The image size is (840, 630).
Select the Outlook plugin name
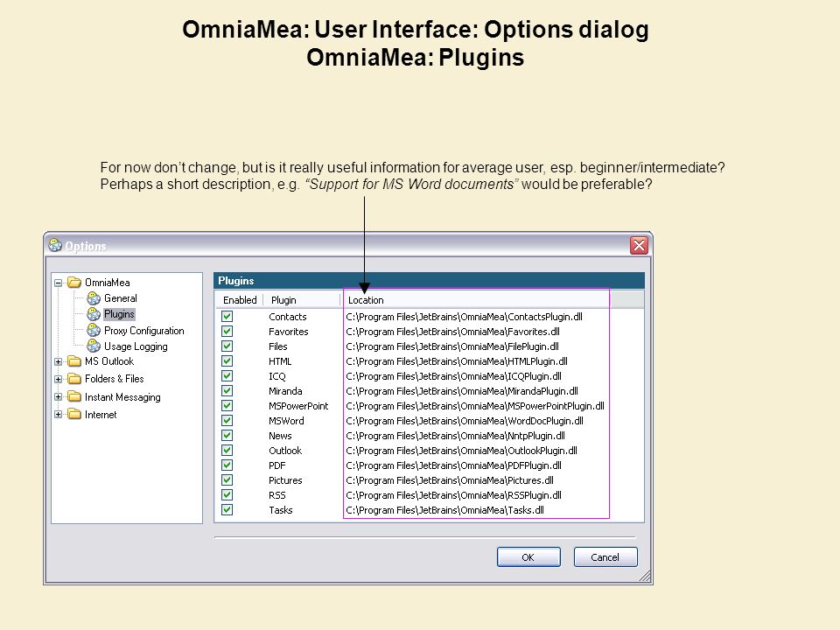pos(285,451)
